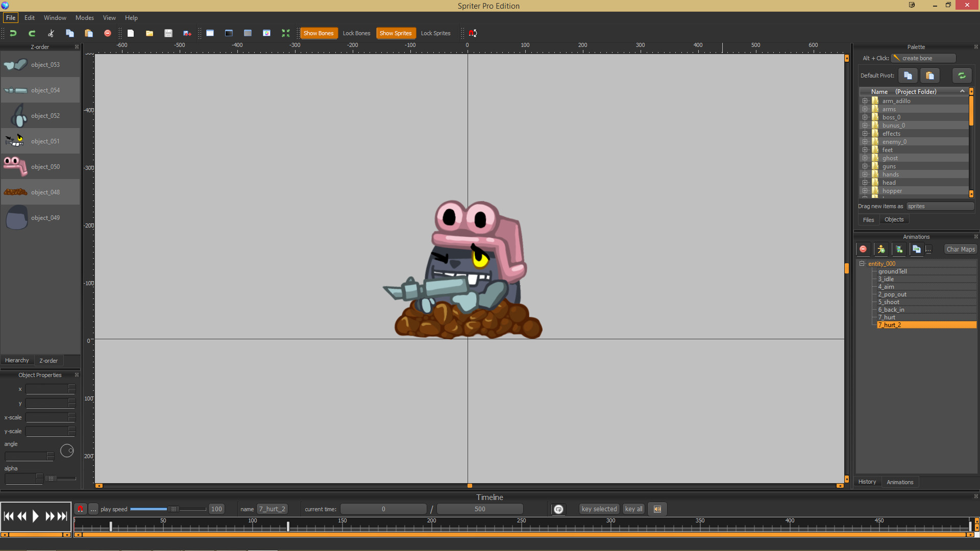This screenshot has height=551, width=980.
Task: Click the new entity icon in Animations panel
Action: coord(881,249)
